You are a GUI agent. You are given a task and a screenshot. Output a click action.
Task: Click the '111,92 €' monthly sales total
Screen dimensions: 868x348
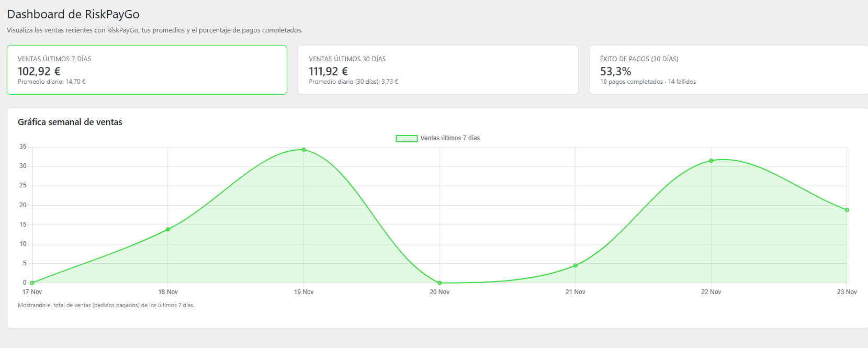pos(328,71)
